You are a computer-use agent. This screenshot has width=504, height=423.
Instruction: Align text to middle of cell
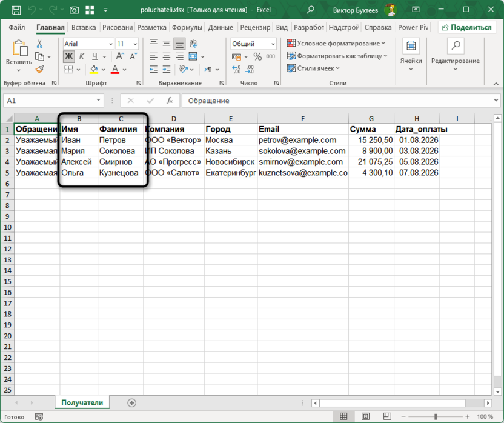[166, 44]
